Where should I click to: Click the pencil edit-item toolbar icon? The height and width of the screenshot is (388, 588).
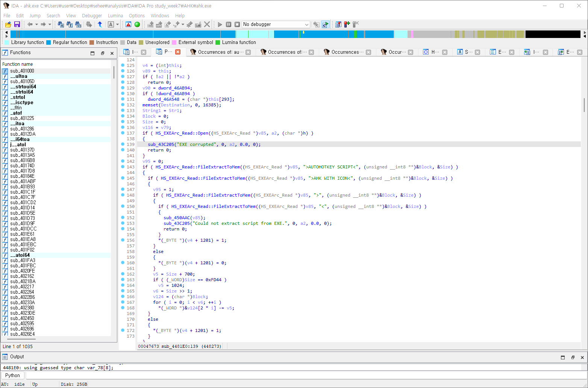point(198,24)
